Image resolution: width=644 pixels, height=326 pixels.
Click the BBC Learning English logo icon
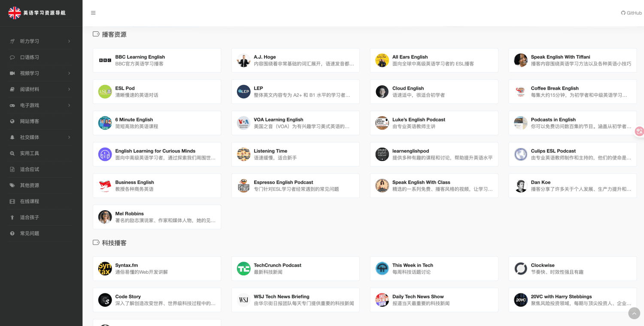click(x=105, y=60)
